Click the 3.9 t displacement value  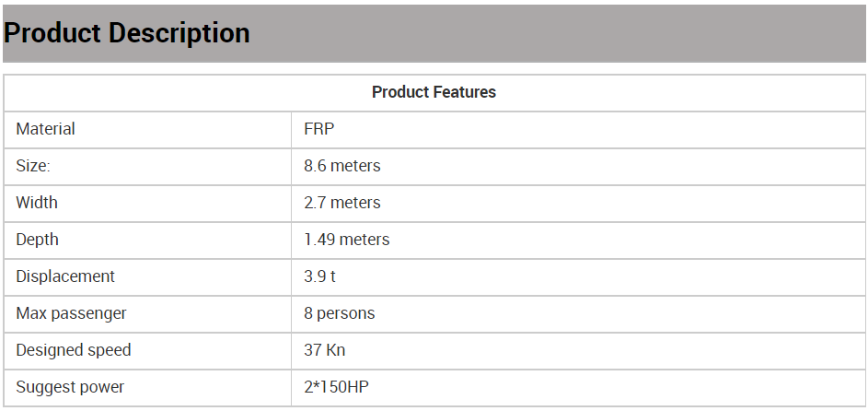320,276
